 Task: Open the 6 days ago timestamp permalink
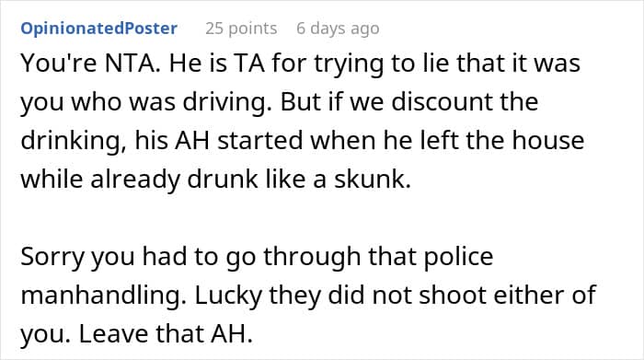click(x=338, y=29)
